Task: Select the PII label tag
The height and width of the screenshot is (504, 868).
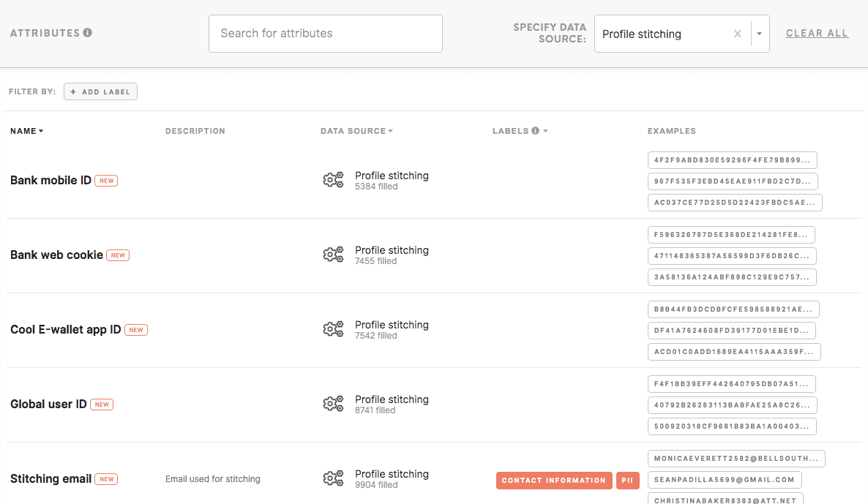Action: [627, 481]
